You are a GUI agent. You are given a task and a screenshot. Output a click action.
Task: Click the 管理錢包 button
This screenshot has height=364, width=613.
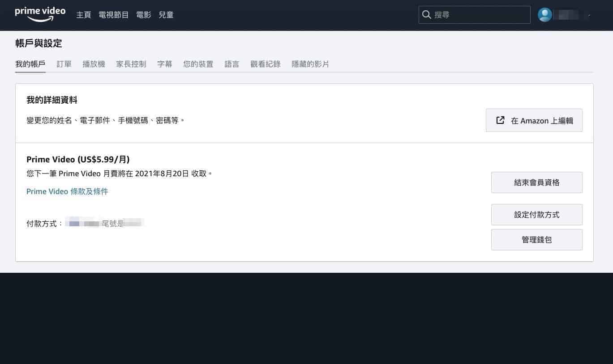pos(537,240)
